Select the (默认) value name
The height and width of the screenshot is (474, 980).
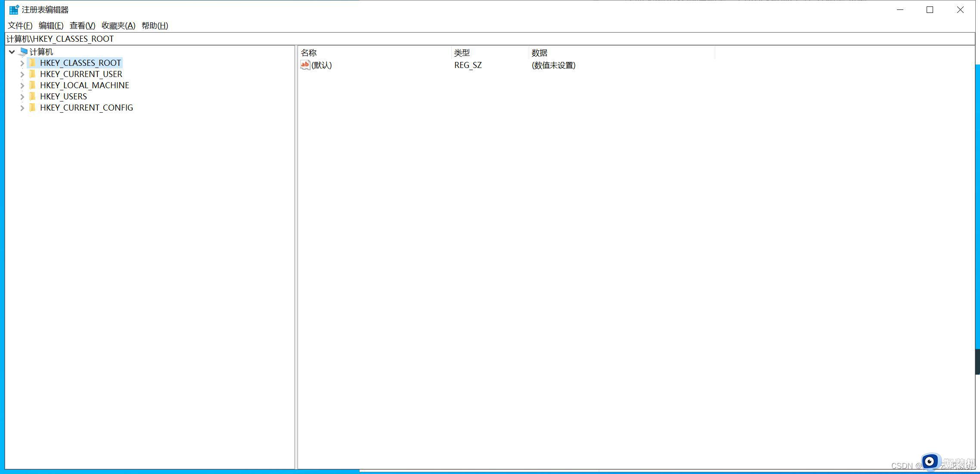322,65
